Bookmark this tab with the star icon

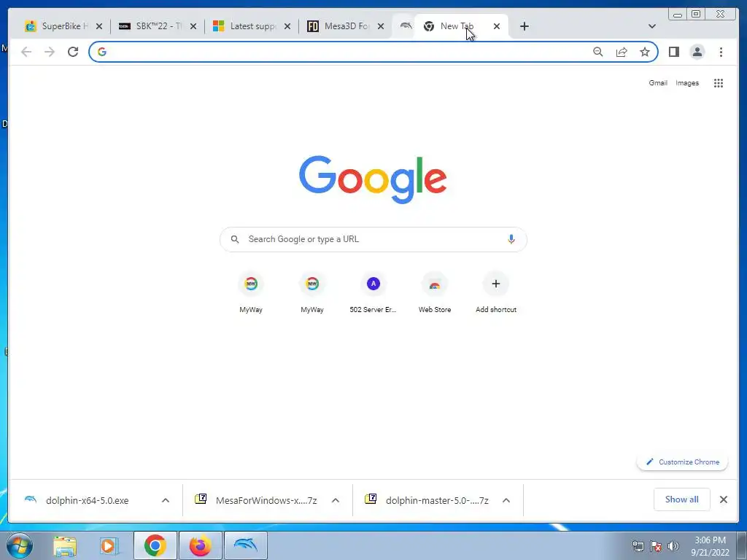point(645,52)
